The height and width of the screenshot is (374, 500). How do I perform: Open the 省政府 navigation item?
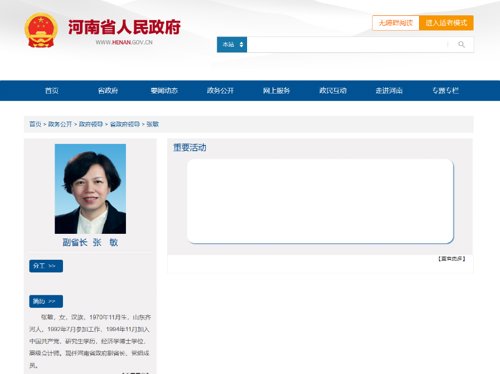click(108, 91)
